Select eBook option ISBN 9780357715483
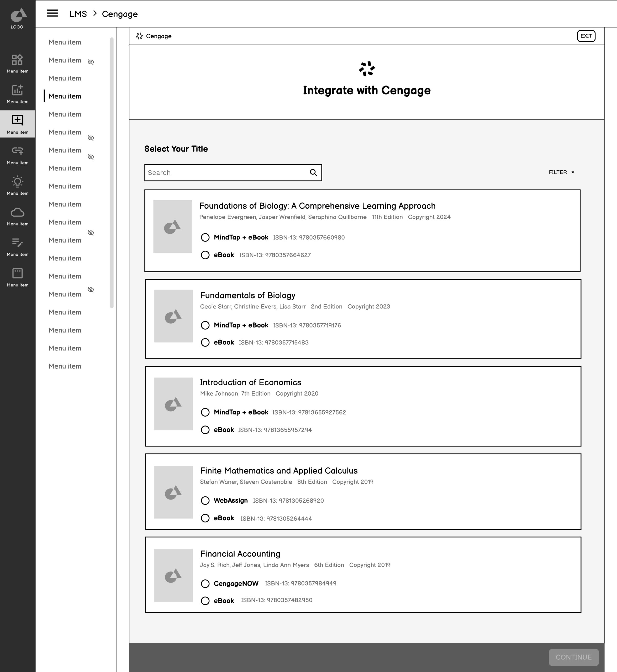The width and height of the screenshot is (617, 672). coord(205,343)
